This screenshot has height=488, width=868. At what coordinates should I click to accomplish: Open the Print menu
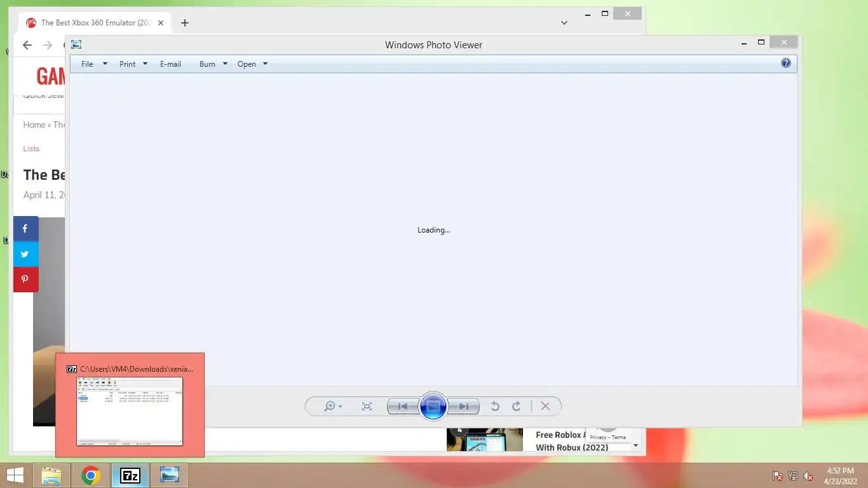[127, 64]
